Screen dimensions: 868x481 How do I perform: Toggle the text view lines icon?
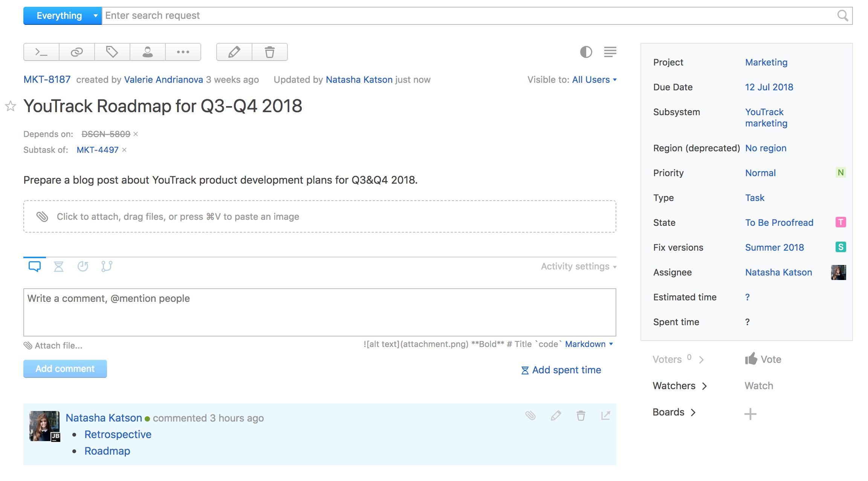pos(610,52)
